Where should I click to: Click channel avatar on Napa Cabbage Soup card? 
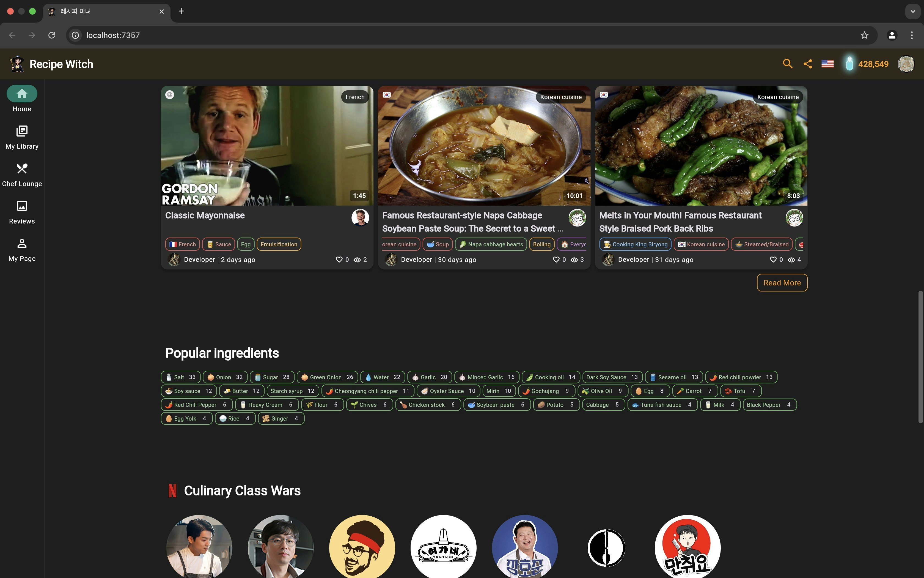577,217
